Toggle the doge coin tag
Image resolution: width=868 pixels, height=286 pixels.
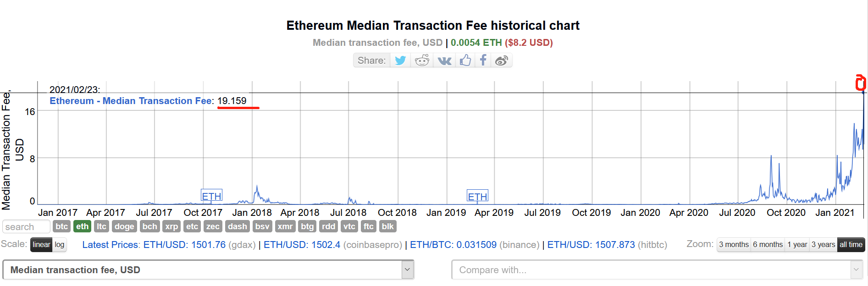[124, 226]
